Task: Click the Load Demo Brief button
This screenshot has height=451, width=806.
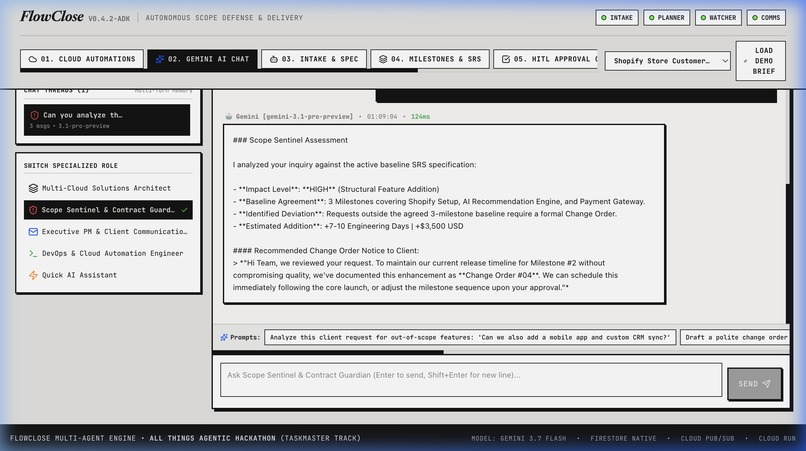Action: click(x=761, y=61)
